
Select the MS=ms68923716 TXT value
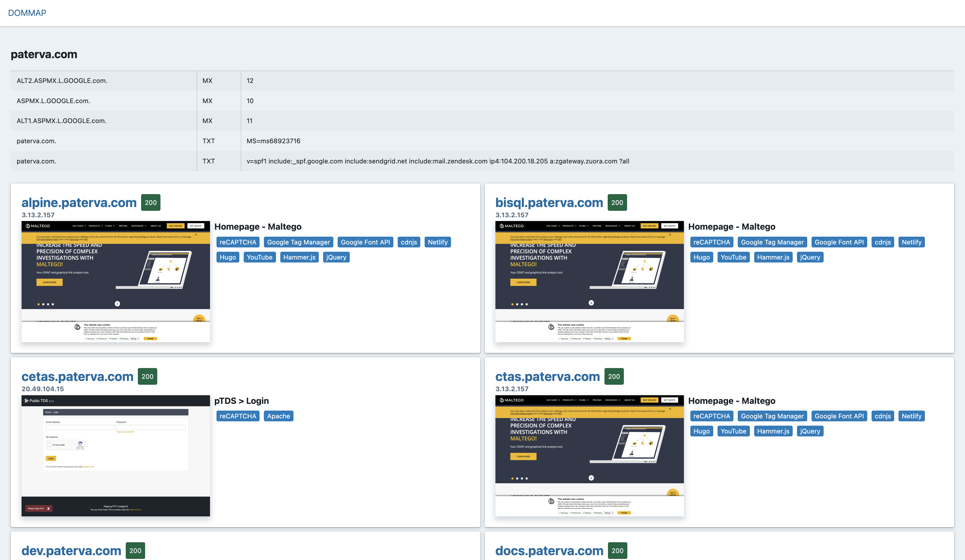tap(273, 141)
